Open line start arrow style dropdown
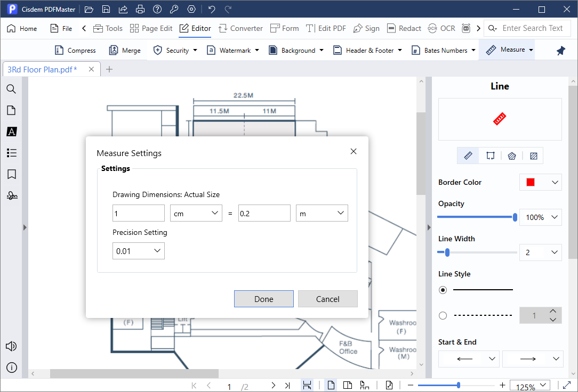The image size is (578, 392). point(469,359)
